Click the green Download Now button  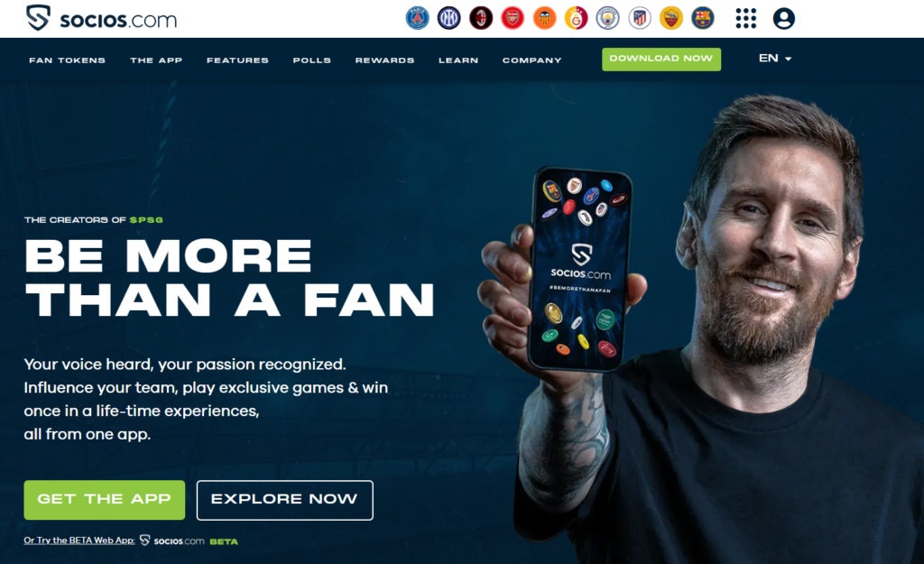tap(661, 59)
